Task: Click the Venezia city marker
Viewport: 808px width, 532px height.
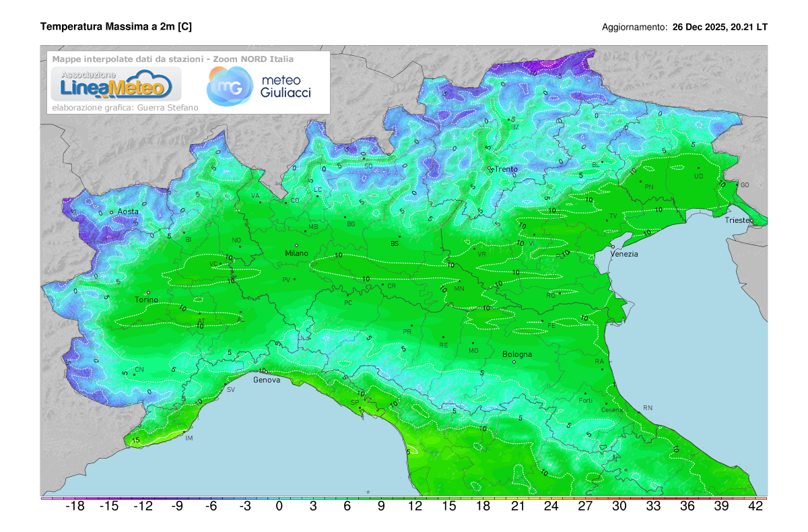Action: coord(612,246)
